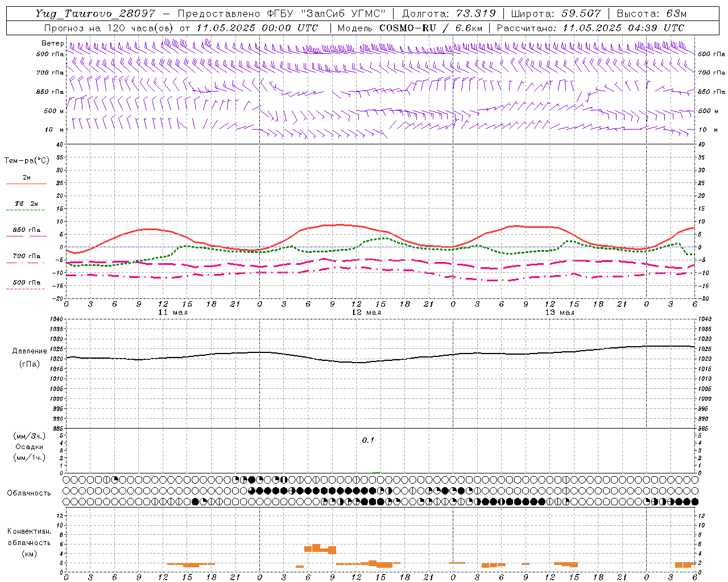Click the Облачность panel label
The height and width of the screenshot is (582, 728).
pyautogui.click(x=29, y=493)
